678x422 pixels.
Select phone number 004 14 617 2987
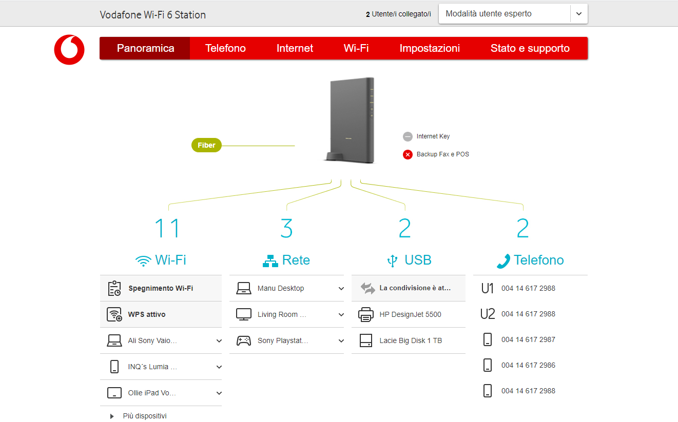pos(528,339)
